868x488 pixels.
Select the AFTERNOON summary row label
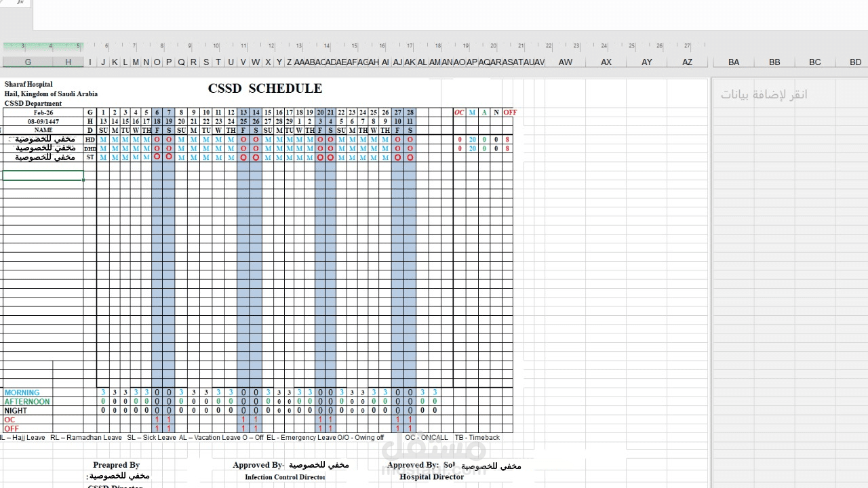point(28,401)
